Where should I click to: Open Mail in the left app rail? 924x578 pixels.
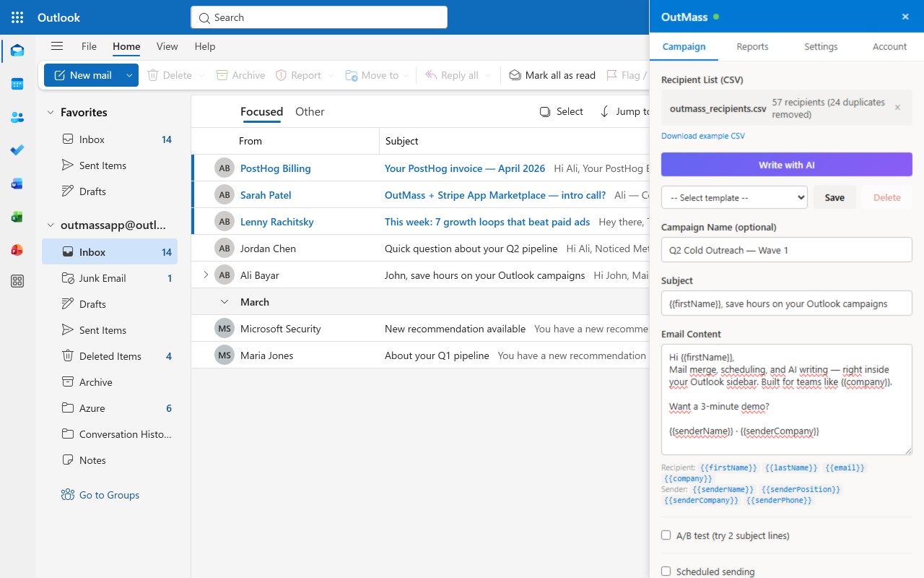(x=17, y=51)
